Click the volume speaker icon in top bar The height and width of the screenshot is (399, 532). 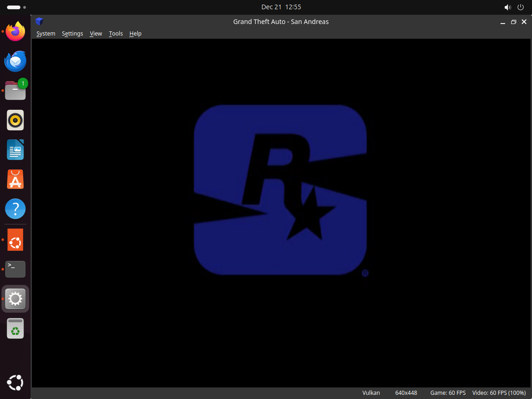[x=508, y=7]
